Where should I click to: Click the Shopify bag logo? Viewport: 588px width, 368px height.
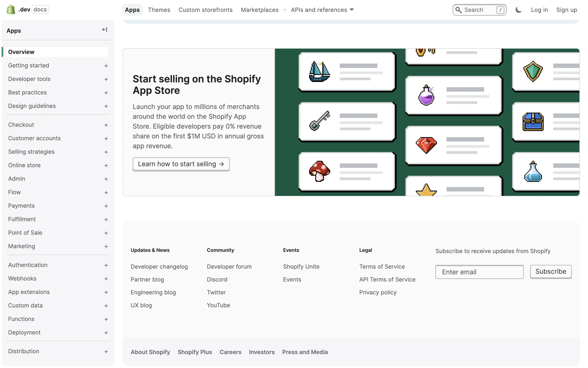pos(11,10)
